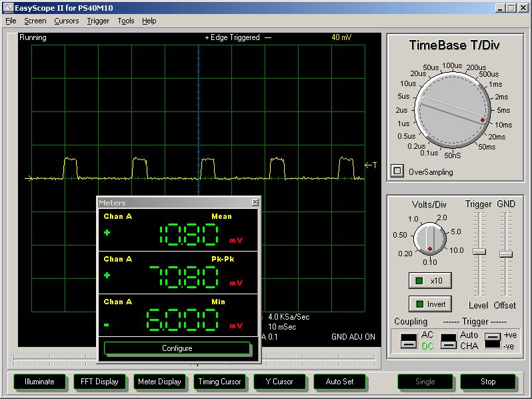Close the Meters panel with its X
Screen dimensions: 532x399
[x=255, y=202]
